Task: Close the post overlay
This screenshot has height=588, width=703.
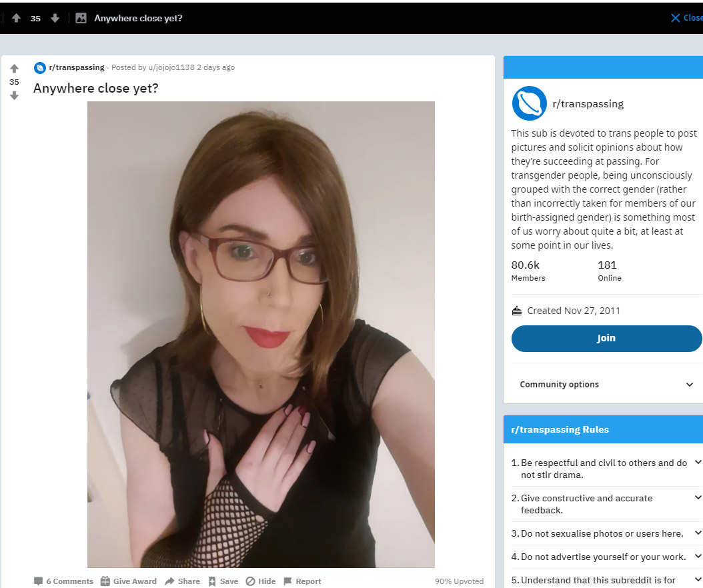Action: click(x=687, y=18)
